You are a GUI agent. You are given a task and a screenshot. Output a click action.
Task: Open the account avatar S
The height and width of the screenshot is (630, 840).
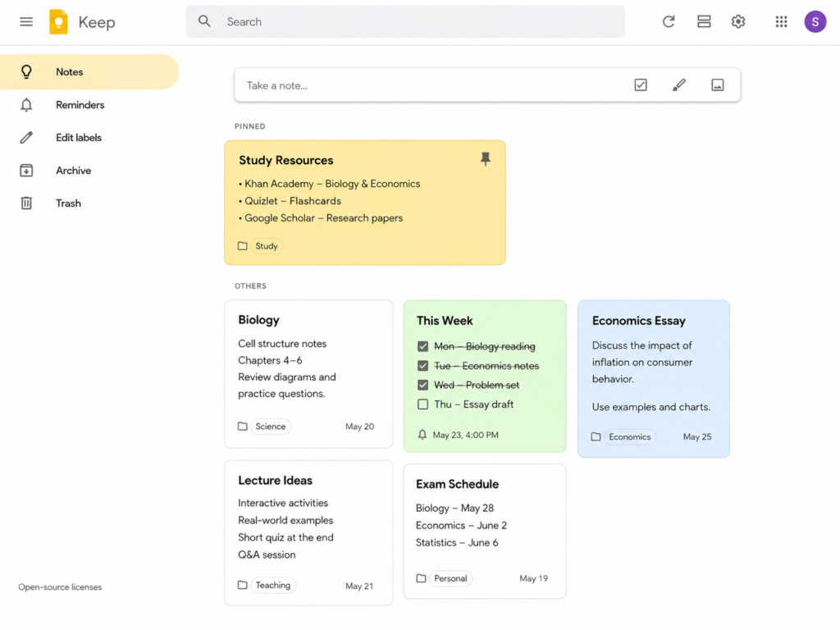click(815, 21)
